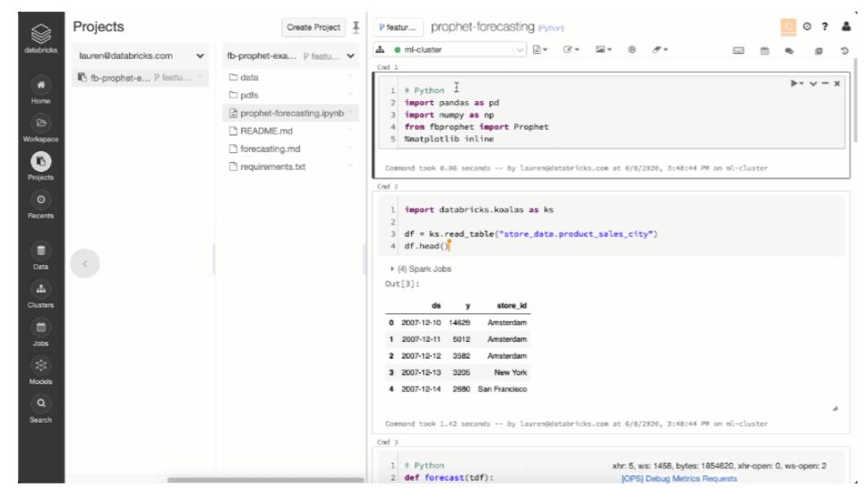Screen dimensions: 866x504
Task: Select the fb-prophet-e... project row
Action: [x=141, y=78]
